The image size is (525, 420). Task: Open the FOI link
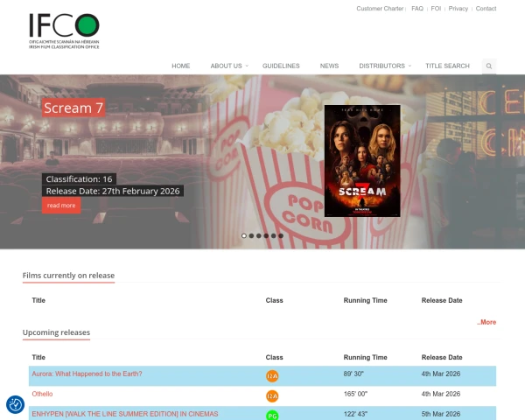pos(436,9)
